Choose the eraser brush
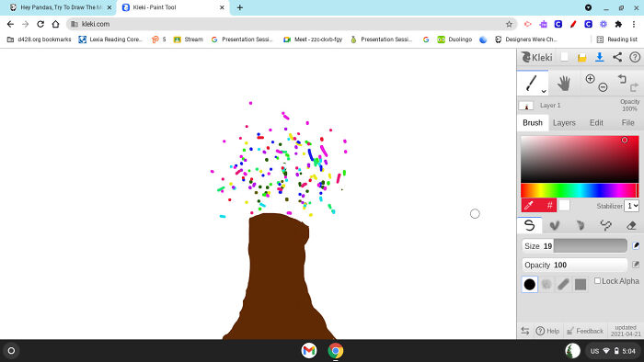 click(631, 225)
